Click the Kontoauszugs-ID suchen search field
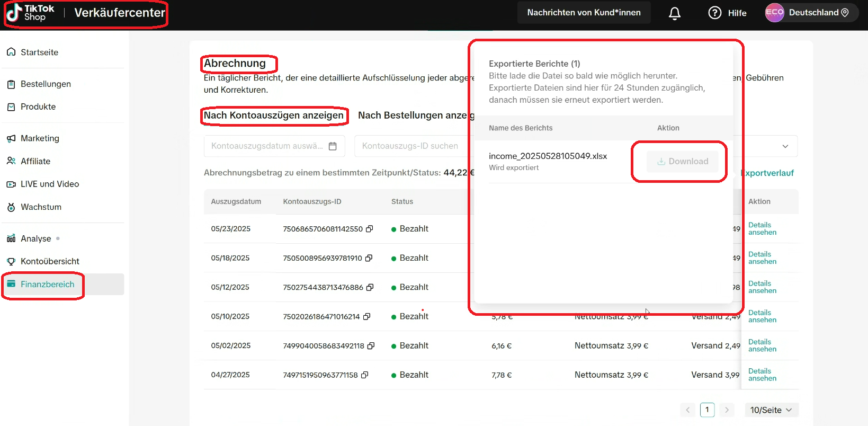The height and width of the screenshot is (426, 868). click(x=410, y=146)
